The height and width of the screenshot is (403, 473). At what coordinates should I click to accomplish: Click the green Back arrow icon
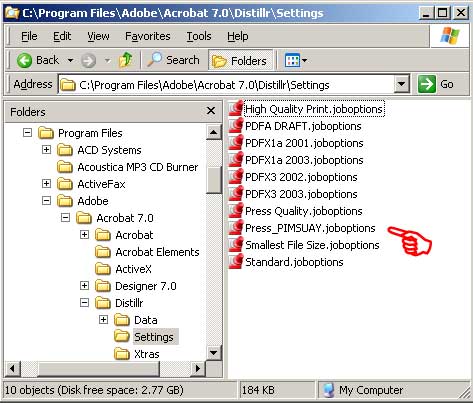pos(24,61)
